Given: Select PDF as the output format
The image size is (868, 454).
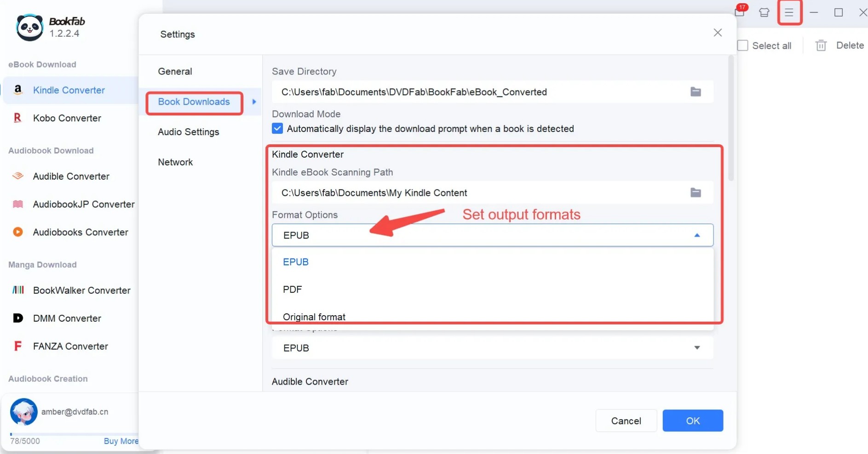Looking at the screenshot, I should tap(292, 289).
